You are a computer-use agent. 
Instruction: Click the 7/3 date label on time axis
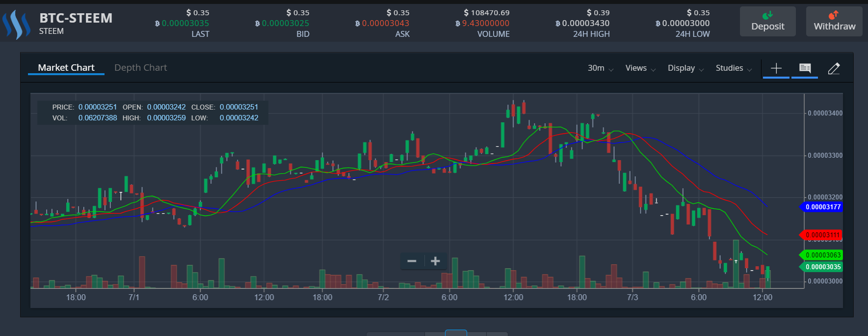click(632, 297)
